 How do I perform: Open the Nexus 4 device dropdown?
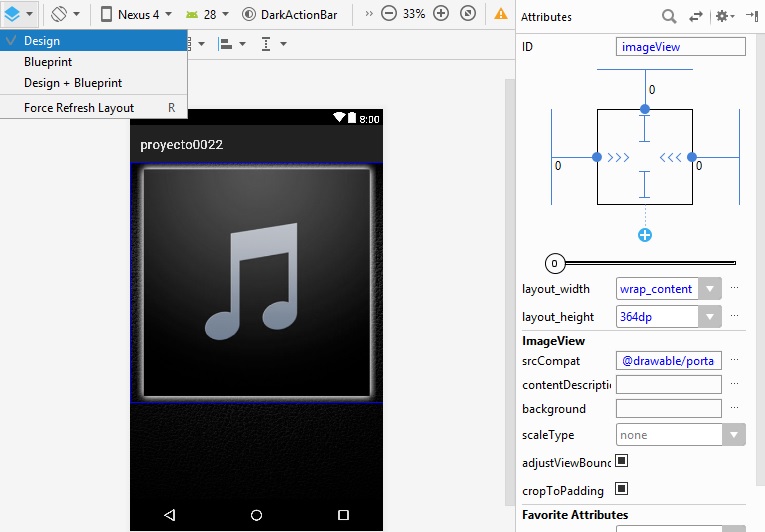[x=136, y=14]
